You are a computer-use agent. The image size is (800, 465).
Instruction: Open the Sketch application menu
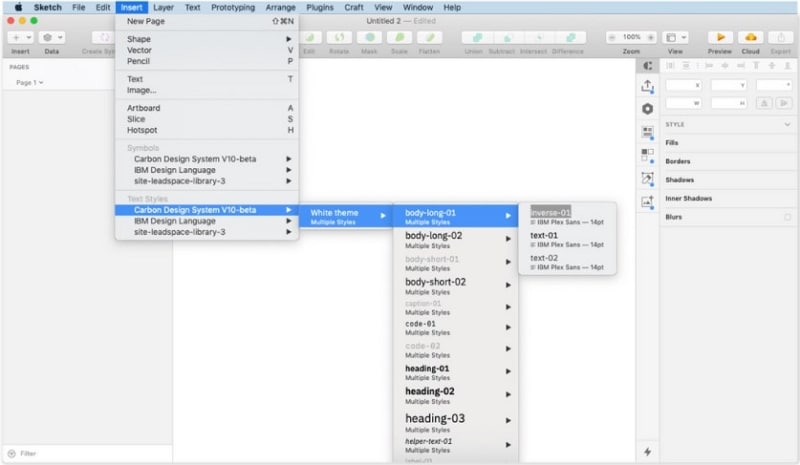click(x=47, y=7)
